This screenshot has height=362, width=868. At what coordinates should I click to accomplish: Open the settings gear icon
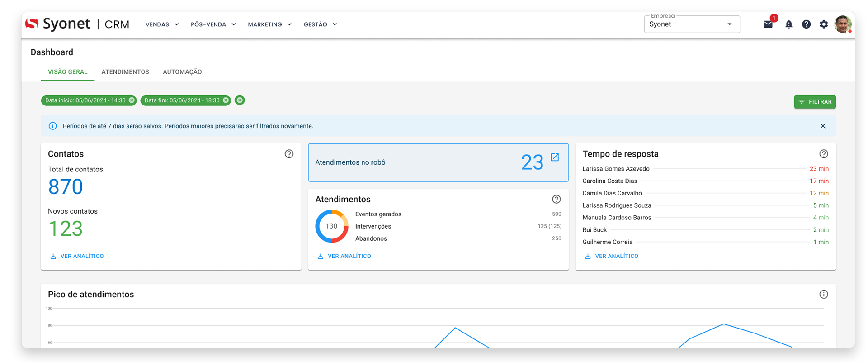824,24
